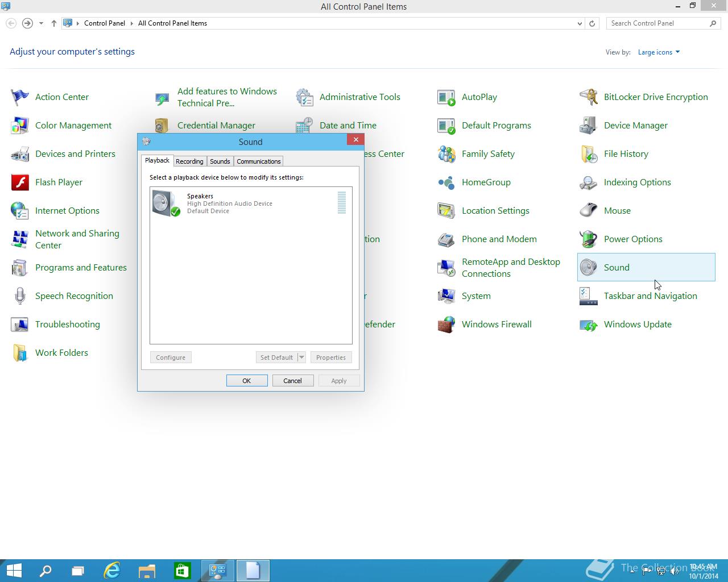This screenshot has width=728, height=582.
Task: Expand the Set Default dropdown arrow
Action: point(301,357)
